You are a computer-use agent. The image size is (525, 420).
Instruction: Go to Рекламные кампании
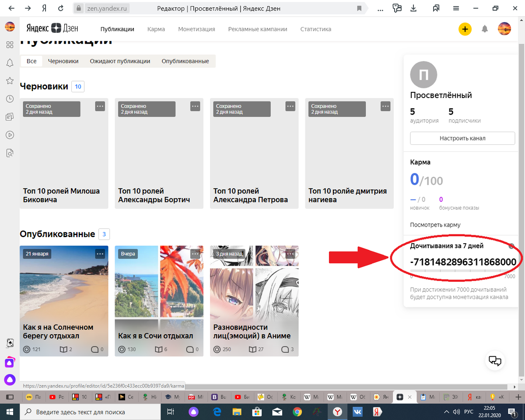258,29
